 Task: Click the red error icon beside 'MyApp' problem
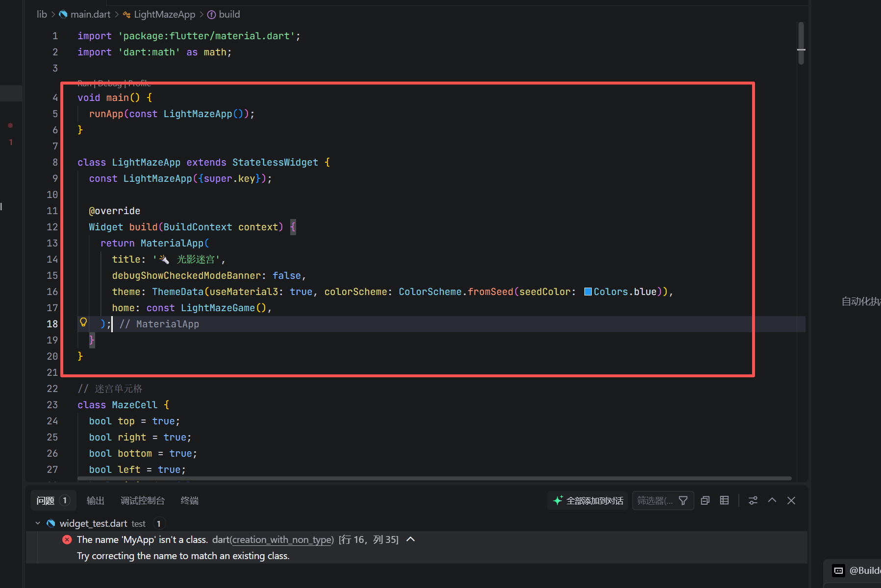(x=67, y=539)
